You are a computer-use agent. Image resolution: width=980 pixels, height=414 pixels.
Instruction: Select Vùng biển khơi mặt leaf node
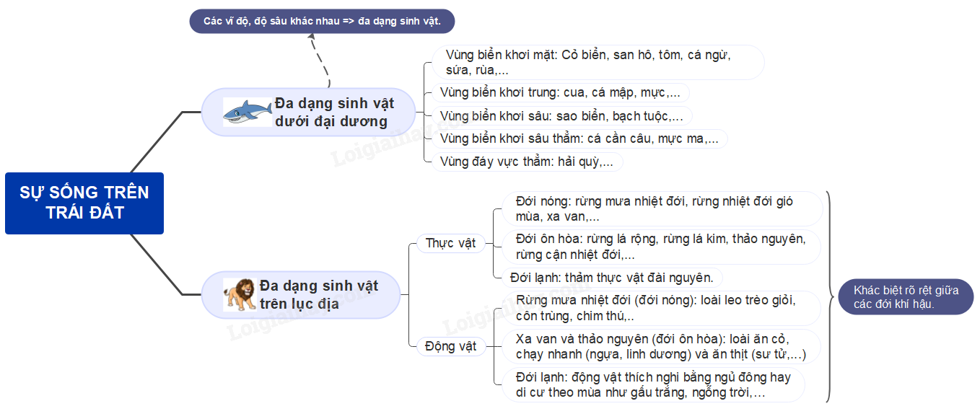(x=597, y=62)
